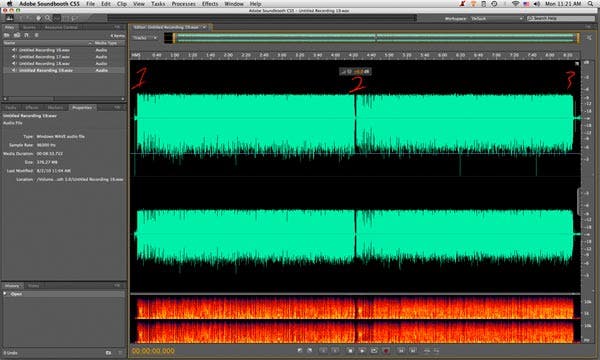Open the Tracks dropdown
Viewport: 600px width, 360px height.
pos(145,38)
